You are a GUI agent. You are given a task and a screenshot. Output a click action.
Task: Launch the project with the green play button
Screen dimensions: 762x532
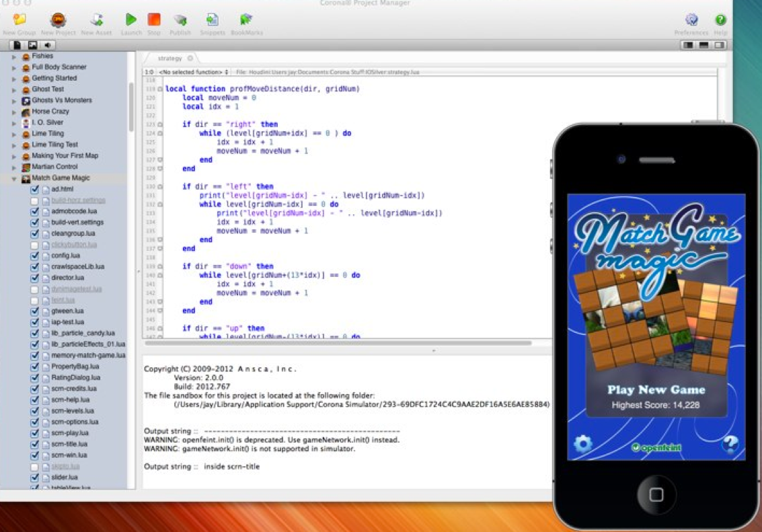coord(130,20)
